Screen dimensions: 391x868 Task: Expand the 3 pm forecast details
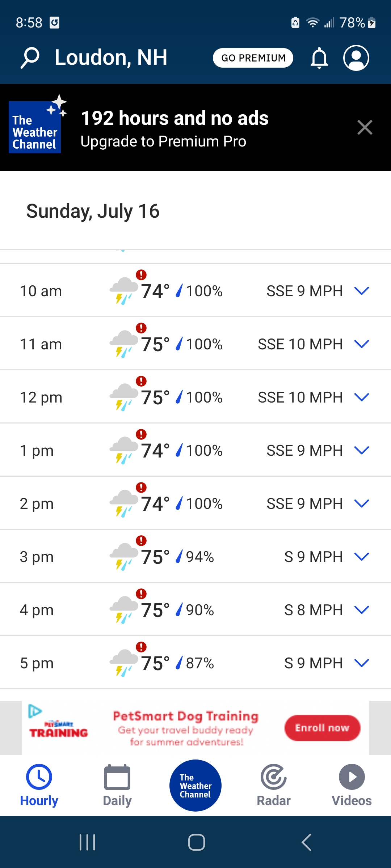pos(362,557)
